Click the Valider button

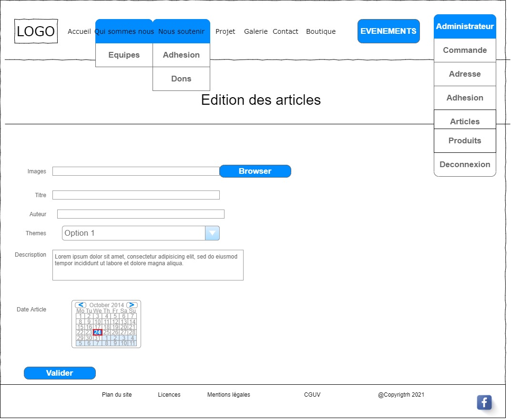[60, 373]
